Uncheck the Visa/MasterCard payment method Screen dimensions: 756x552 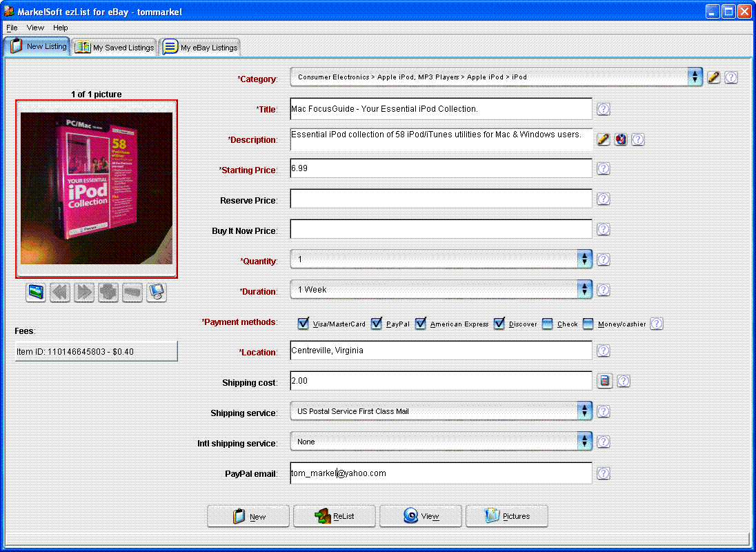pos(304,324)
